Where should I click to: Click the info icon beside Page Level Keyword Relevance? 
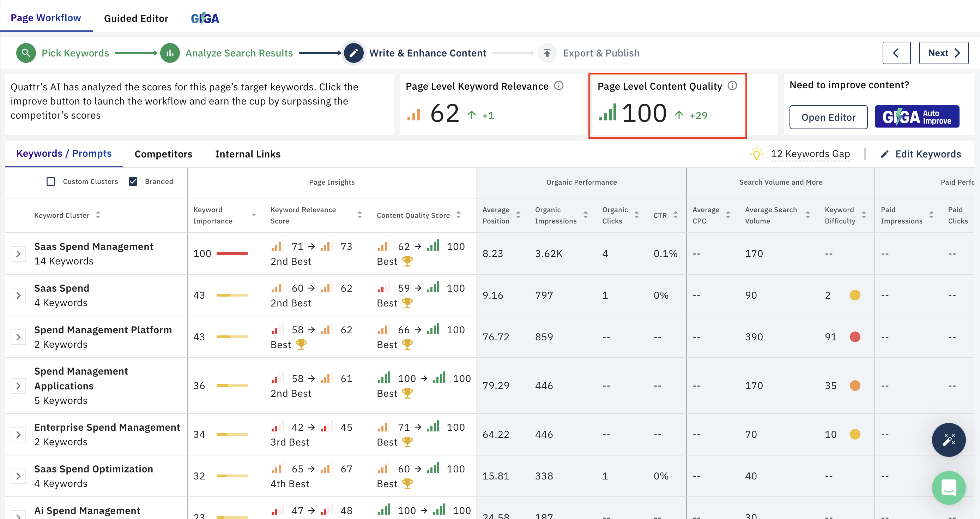coord(559,86)
